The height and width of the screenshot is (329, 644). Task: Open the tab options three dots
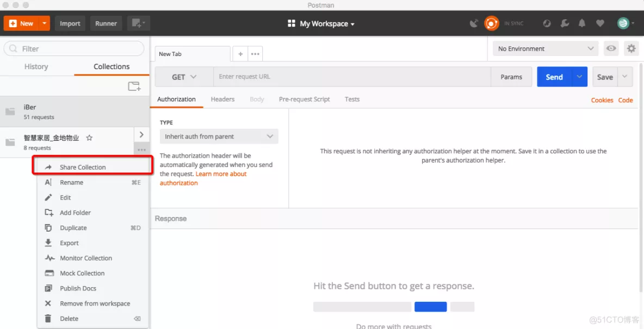(x=255, y=54)
